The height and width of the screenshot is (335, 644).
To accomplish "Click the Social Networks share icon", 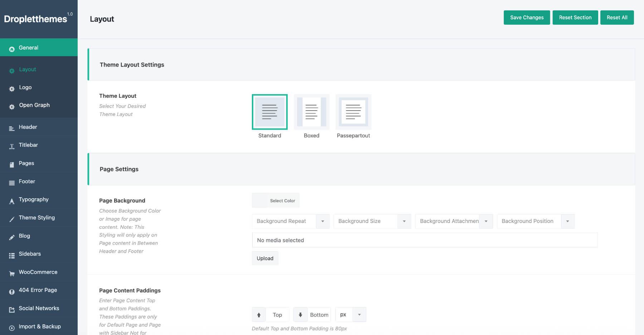I will 12,309.
